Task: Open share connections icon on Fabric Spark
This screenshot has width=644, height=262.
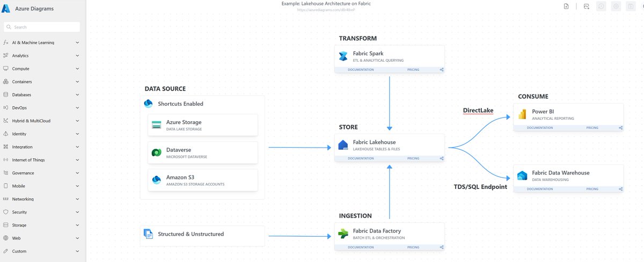Action: click(442, 69)
